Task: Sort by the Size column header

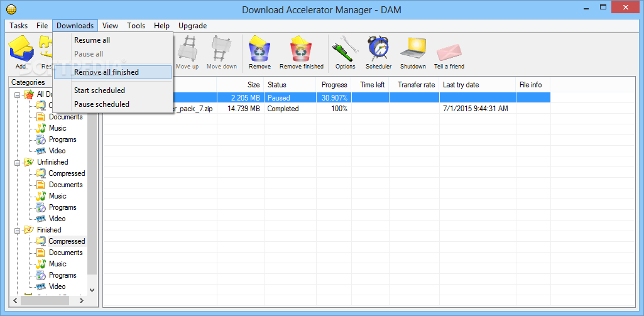Action: coord(240,85)
